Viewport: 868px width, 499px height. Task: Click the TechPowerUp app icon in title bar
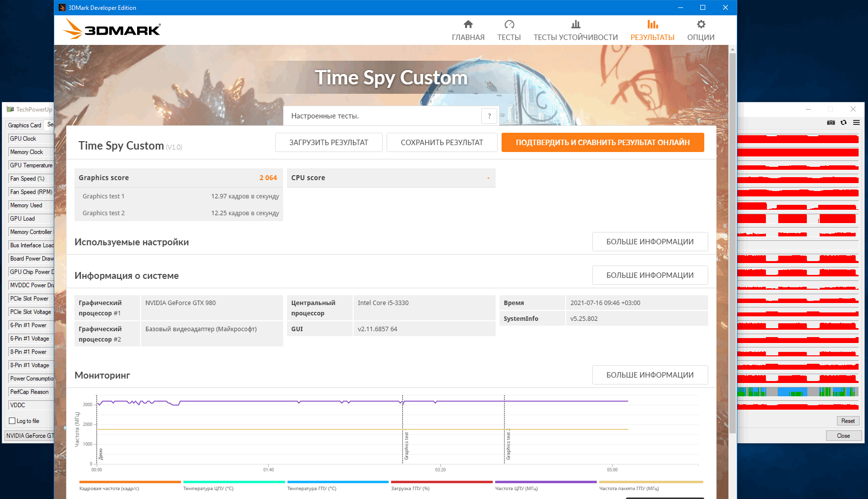tap(10, 110)
